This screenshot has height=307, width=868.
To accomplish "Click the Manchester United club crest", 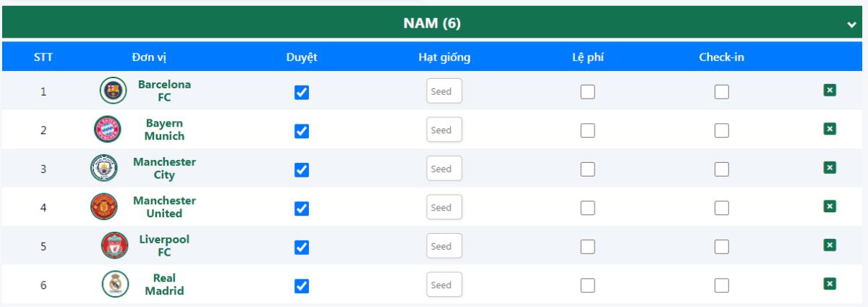I will point(103,207).
